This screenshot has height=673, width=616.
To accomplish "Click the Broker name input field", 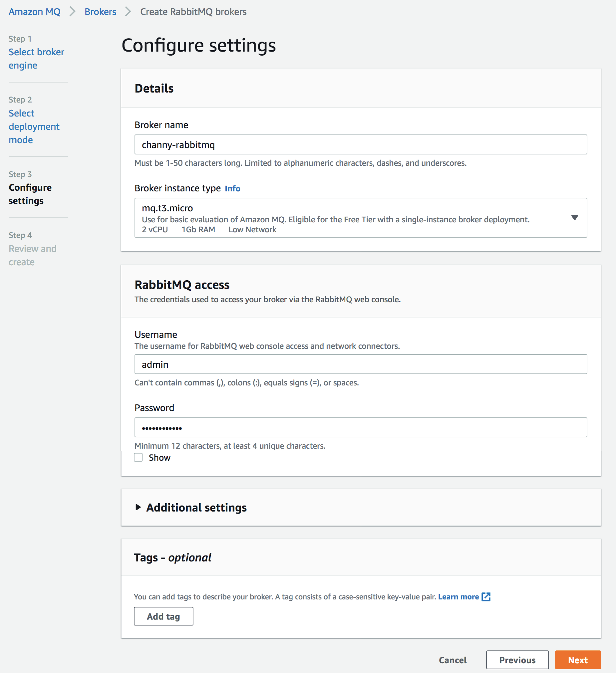I will (x=361, y=144).
